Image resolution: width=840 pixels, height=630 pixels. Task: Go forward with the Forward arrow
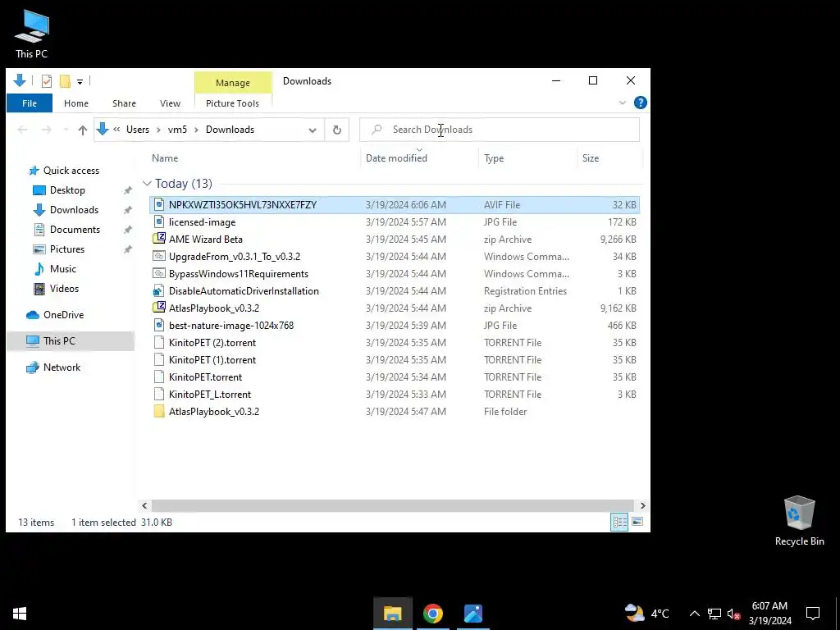[x=47, y=130]
